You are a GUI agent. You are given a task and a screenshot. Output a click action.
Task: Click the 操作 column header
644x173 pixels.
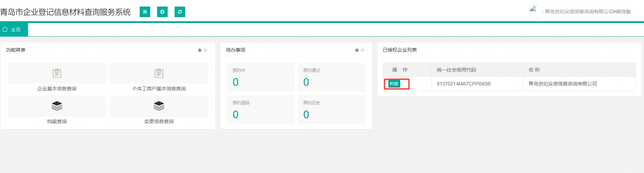(x=407, y=70)
